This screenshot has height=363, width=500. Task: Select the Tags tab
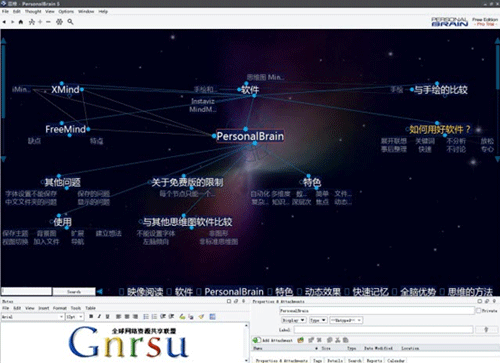(317, 360)
